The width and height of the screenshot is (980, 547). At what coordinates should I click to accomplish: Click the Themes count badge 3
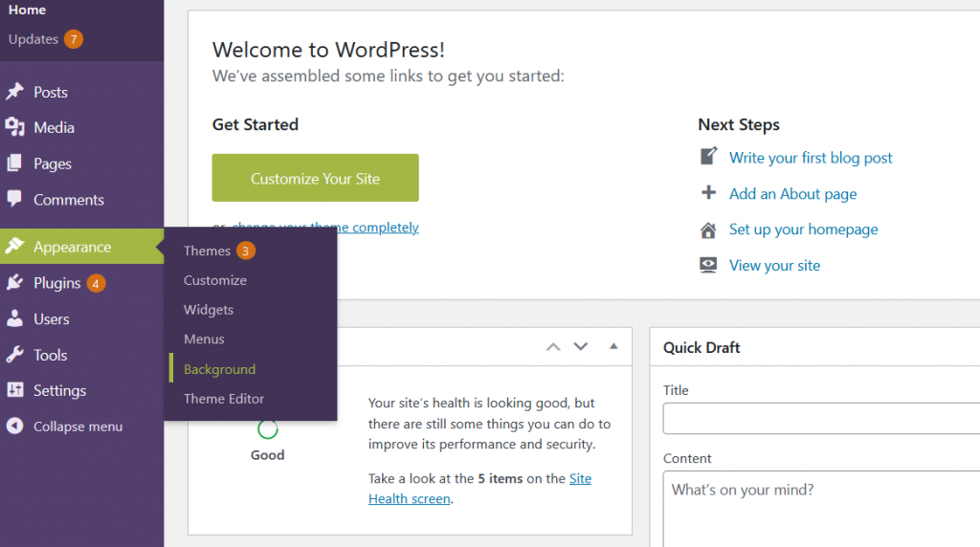click(x=246, y=251)
